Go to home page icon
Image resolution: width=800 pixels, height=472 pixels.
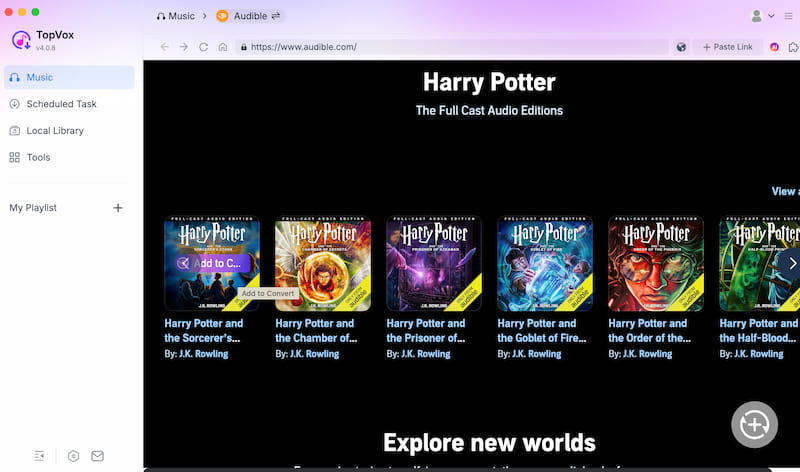tap(223, 47)
